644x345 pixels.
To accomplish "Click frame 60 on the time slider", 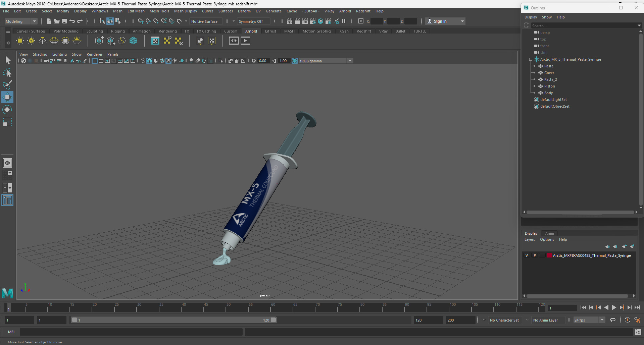I will 273,307.
